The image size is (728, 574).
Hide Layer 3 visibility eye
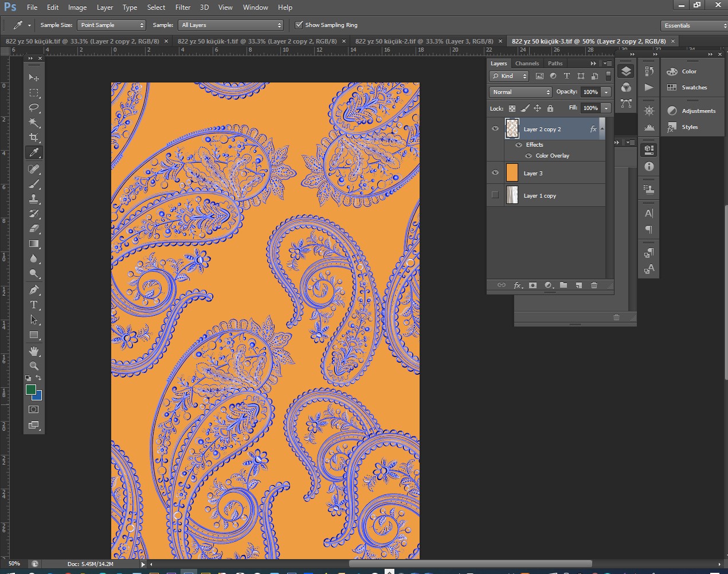coord(495,173)
